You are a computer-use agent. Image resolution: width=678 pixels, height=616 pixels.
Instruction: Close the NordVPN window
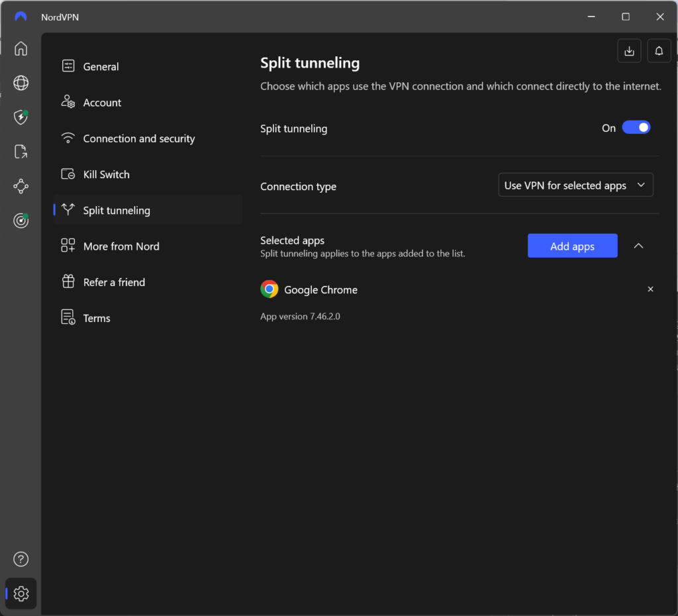click(660, 17)
